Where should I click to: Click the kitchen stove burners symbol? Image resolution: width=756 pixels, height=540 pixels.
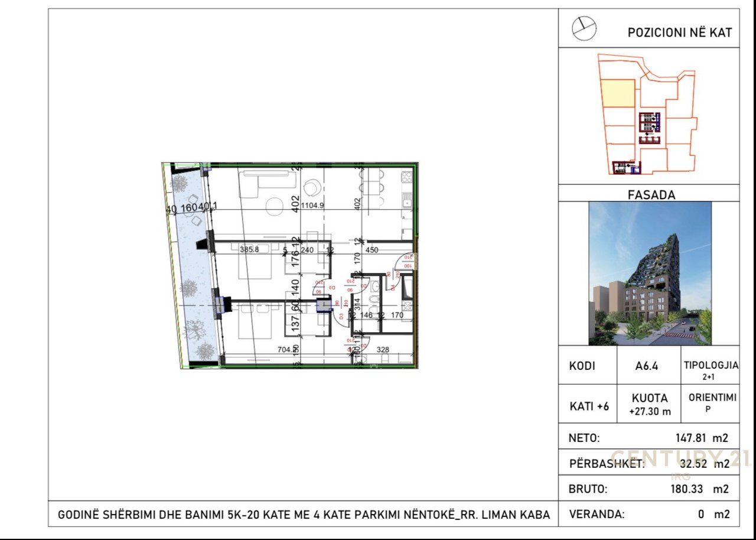pos(406,177)
